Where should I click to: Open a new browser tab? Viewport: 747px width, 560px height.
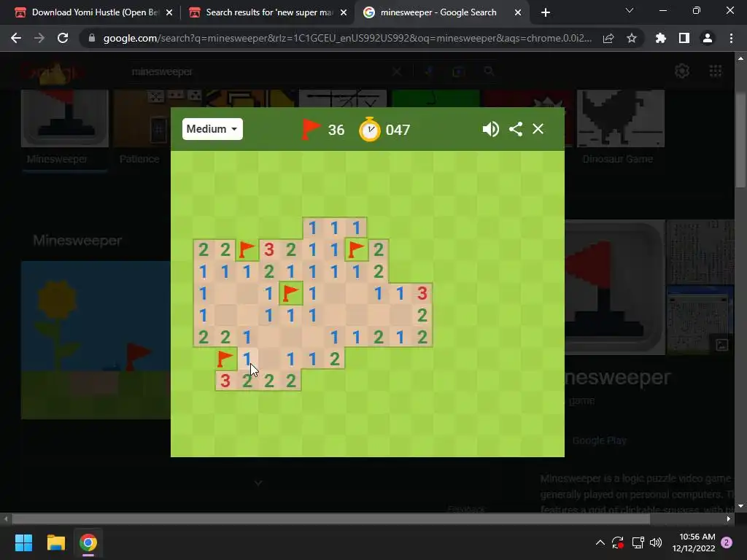click(x=546, y=12)
